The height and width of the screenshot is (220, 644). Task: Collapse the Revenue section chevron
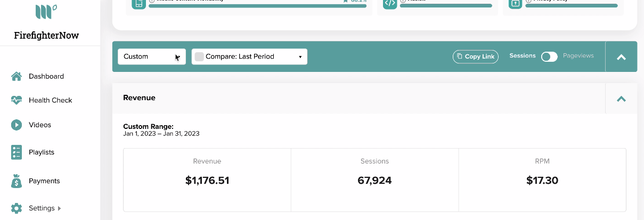coord(621,99)
